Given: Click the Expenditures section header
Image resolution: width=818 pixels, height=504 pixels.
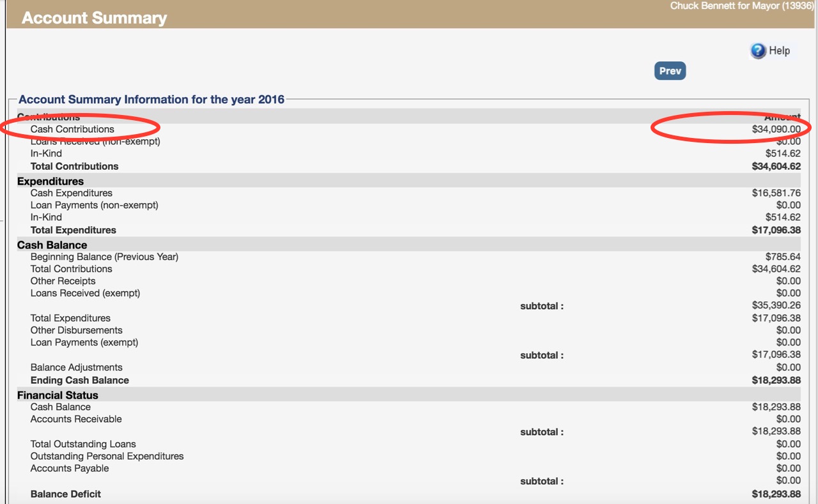Looking at the screenshot, I should coord(50,181).
